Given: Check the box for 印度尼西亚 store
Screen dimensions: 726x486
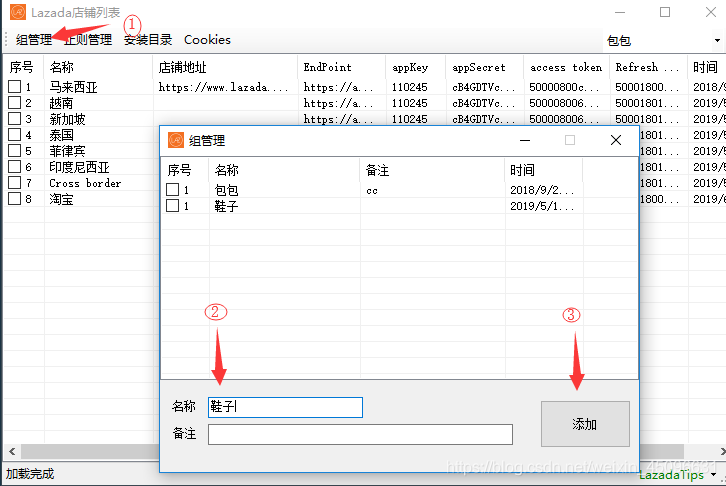Looking at the screenshot, I should pyautogui.click(x=15, y=167).
